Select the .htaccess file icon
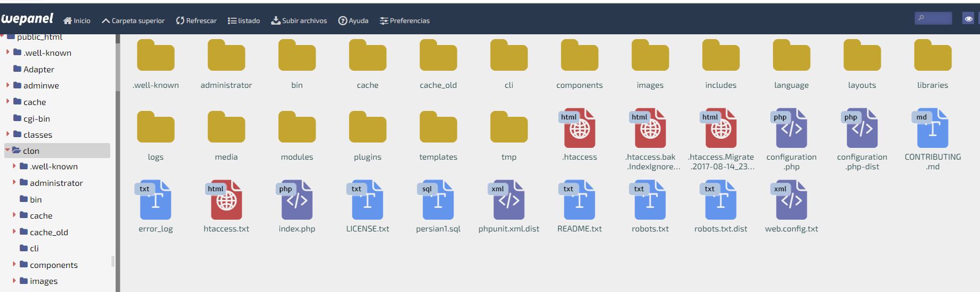Viewport: 980px width, 292px height. point(578,128)
